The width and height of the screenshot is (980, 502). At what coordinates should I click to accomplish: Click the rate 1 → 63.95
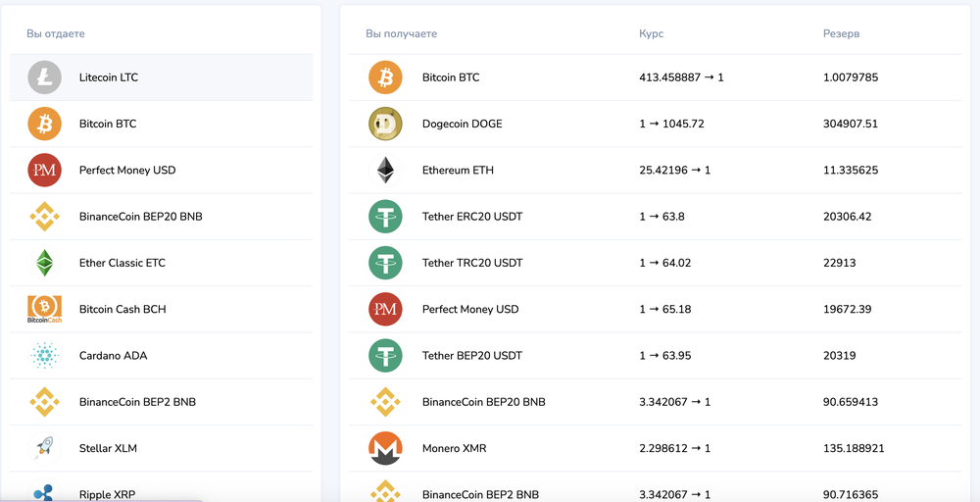click(665, 355)
